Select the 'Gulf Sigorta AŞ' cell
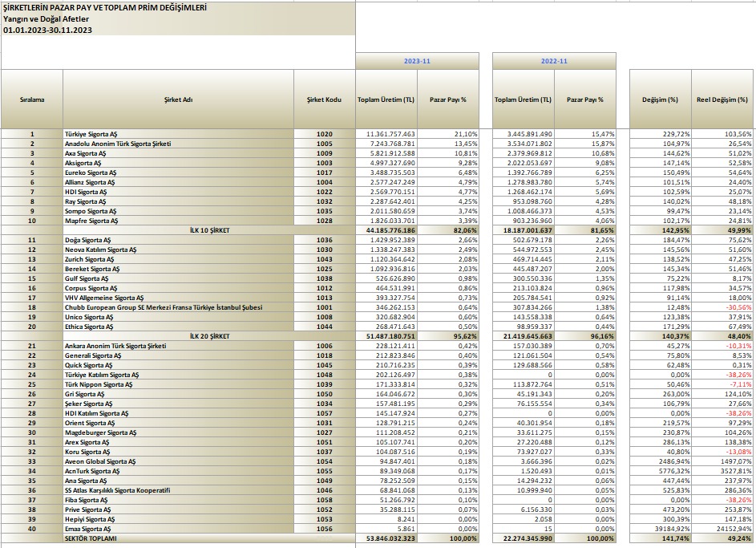 click(179, 279)
